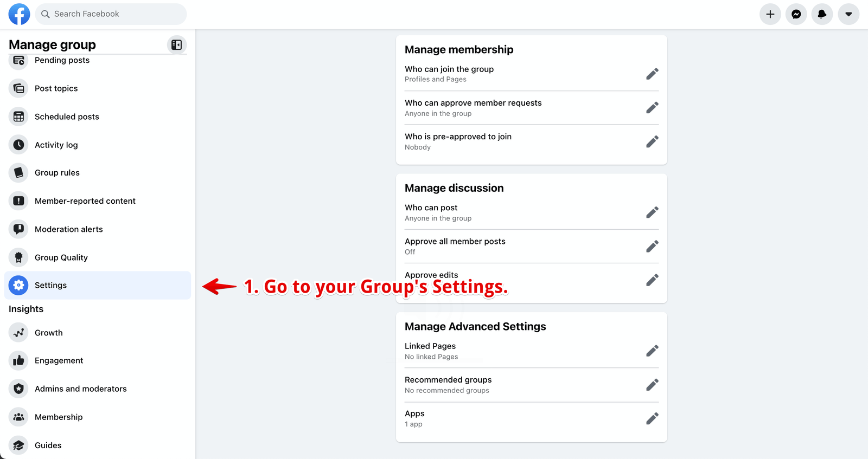
Task: Click the Who can post setting label
Action: point(431,208)
